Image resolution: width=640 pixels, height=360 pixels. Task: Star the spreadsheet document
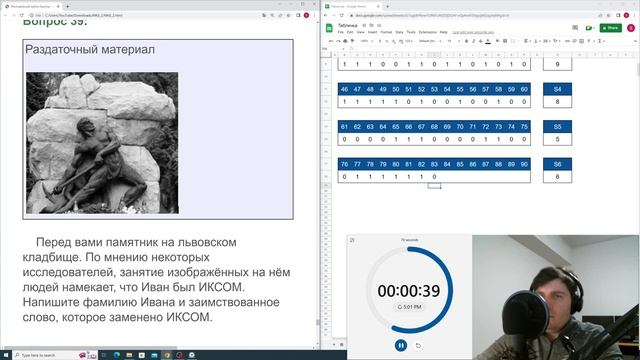364,25
